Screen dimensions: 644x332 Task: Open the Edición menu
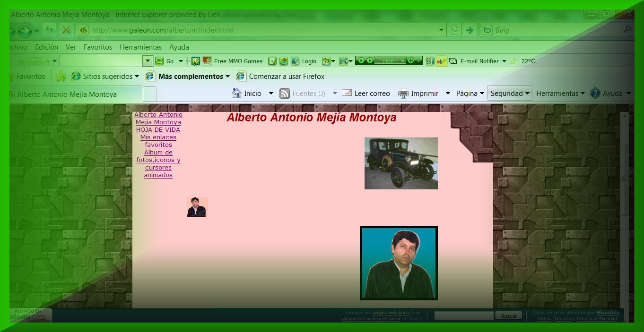coord(46,47)
